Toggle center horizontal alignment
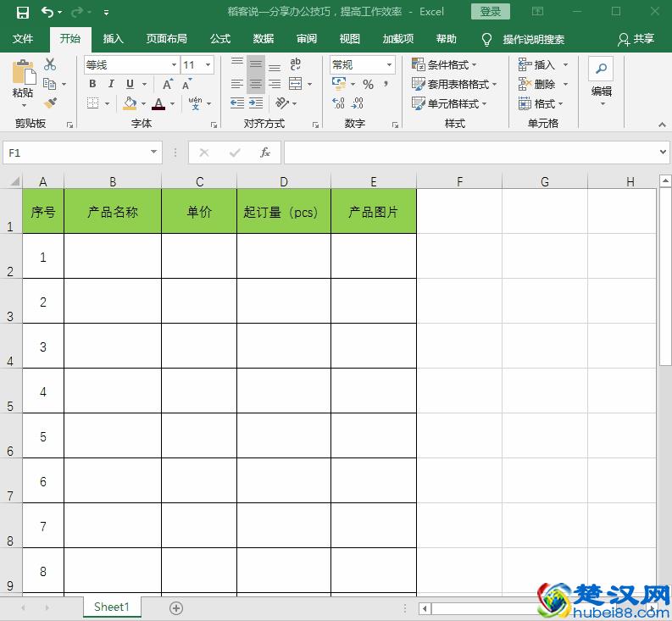Image resolution: width=672 pixels, height=621 pixels. (x=256, y=84)
